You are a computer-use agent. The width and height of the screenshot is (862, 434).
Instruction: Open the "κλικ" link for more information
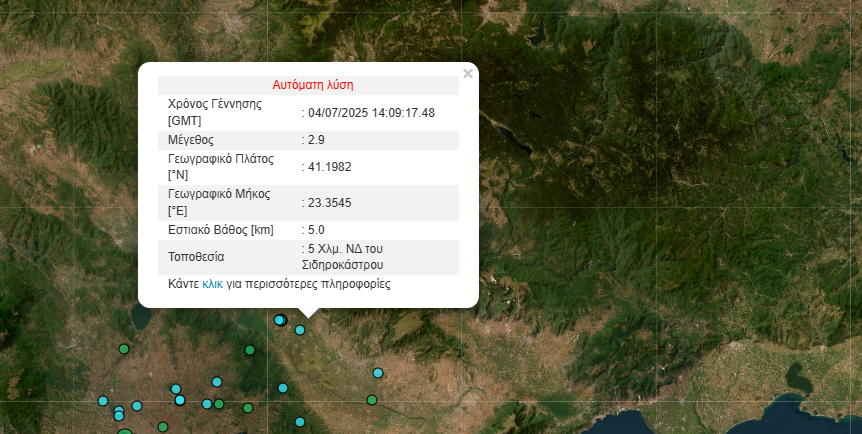[x=212, y=284]
